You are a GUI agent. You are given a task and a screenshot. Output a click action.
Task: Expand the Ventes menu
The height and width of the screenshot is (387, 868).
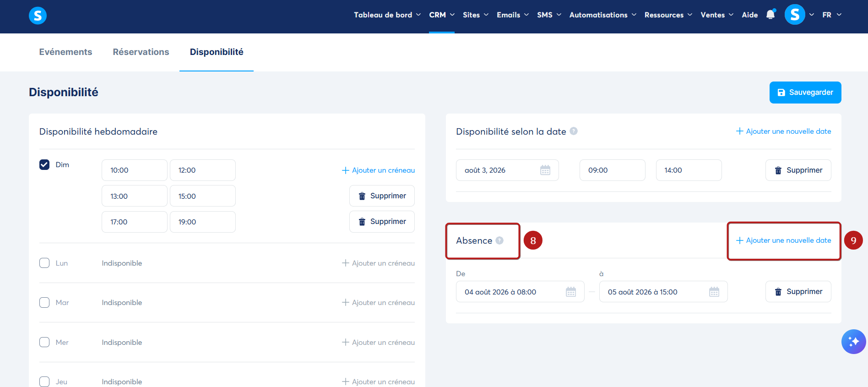click(x=717, y=15)
